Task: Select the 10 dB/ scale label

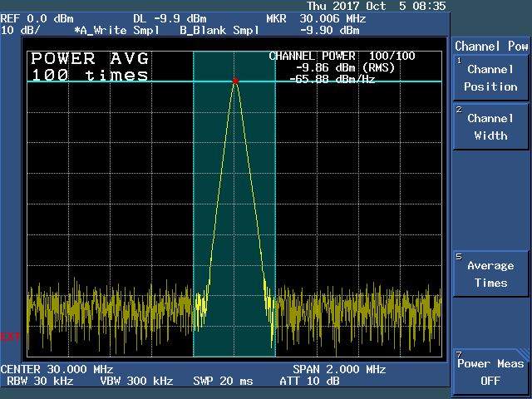Action: tap(20, 30)
